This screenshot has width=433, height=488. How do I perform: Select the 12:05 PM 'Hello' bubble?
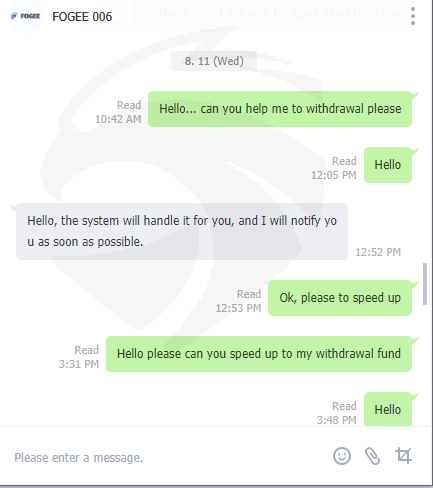[x=388, y=165]
